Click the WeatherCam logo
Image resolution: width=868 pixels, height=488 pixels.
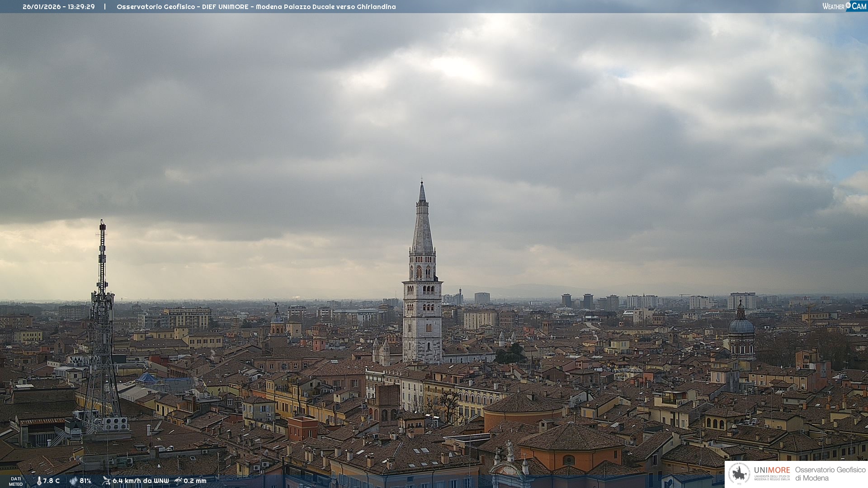[844, 6]
